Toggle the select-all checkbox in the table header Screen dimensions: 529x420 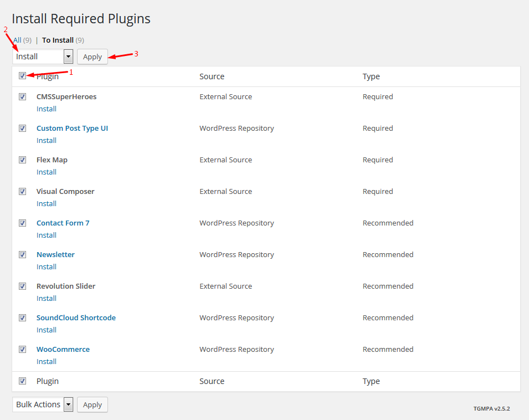point(22,76)
